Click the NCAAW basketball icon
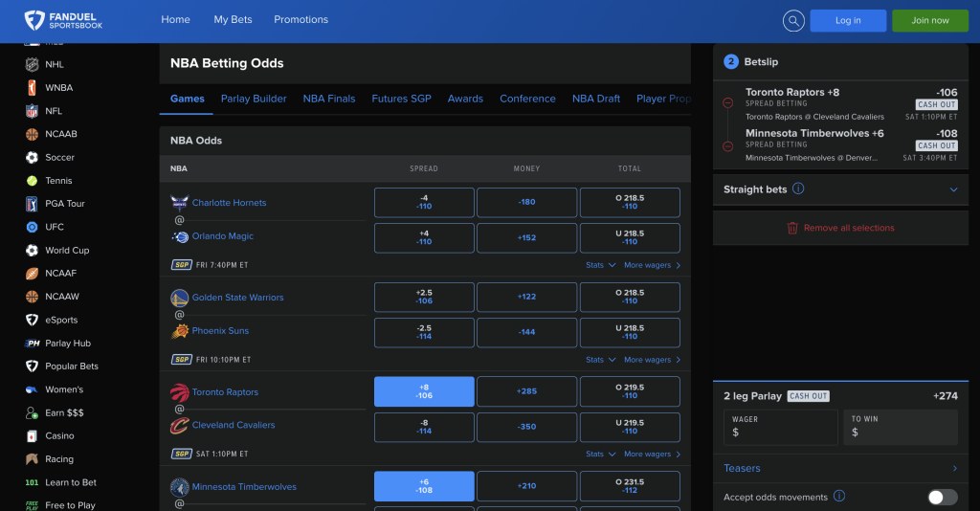The image size is (980, 511). (32, 296)
